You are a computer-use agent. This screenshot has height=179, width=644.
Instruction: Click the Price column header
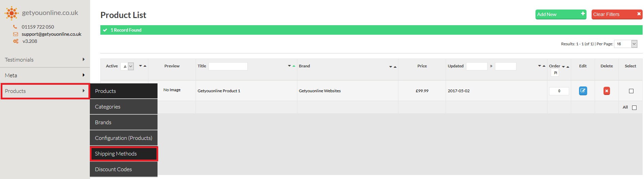click(x=422, y=66)
